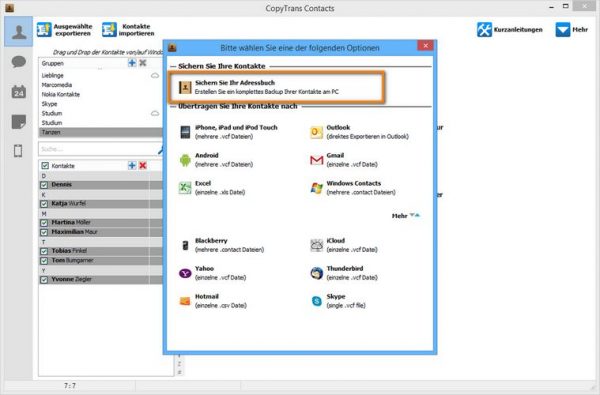Delete group with the Gruppen X icon
The width and height of the screenshot is (600, 395).
143,63
